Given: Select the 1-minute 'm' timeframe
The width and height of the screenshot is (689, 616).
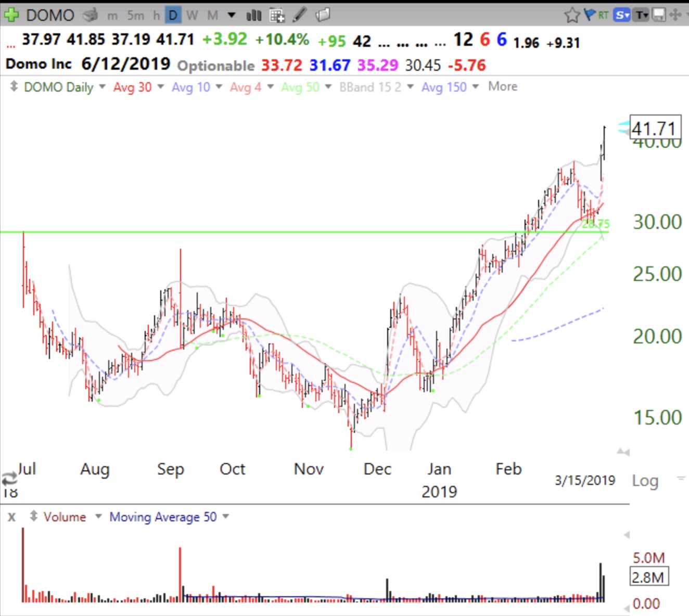Looking at the screenshot, I should [112, 16].
